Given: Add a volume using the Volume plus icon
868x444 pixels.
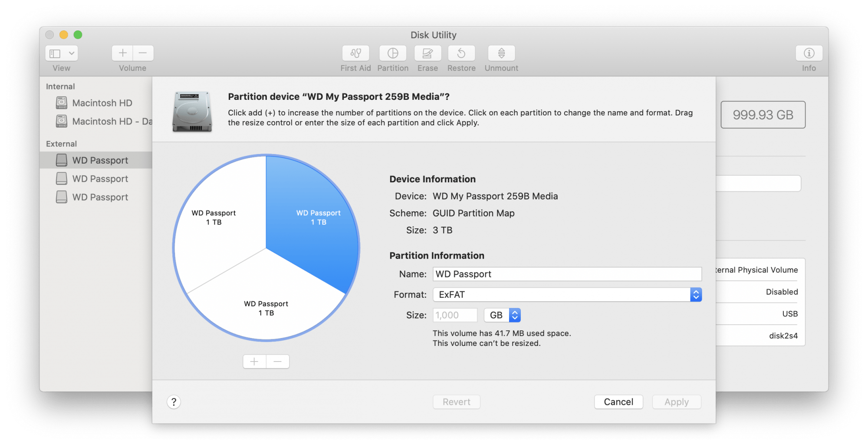Looking at the screenshot, I should (122, 53).
